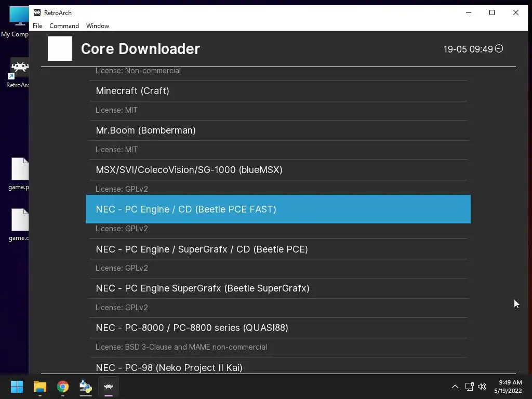Select the RetroArch desktop shortcut

point(18,73)
